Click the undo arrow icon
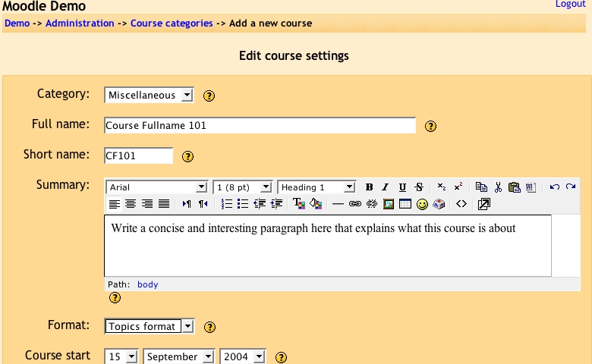Screen dimensions: 592x364 click(x=554, y=187)
